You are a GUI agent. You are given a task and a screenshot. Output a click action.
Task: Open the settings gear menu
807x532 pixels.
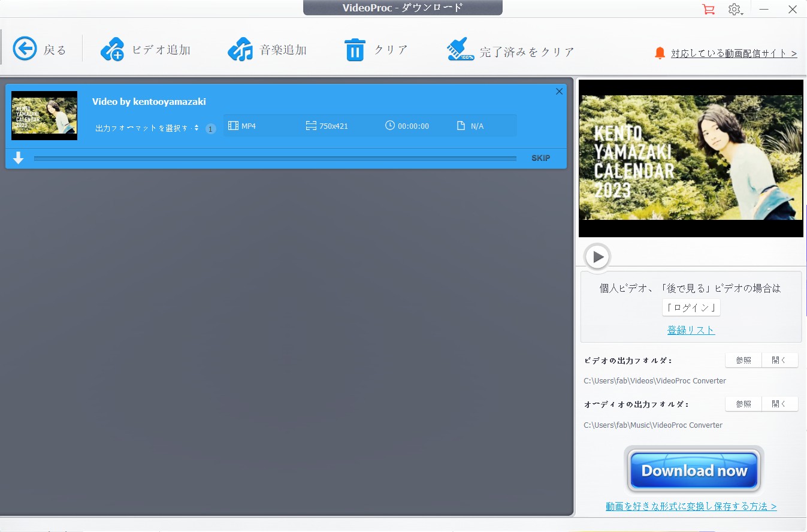[x=735, y=10]
